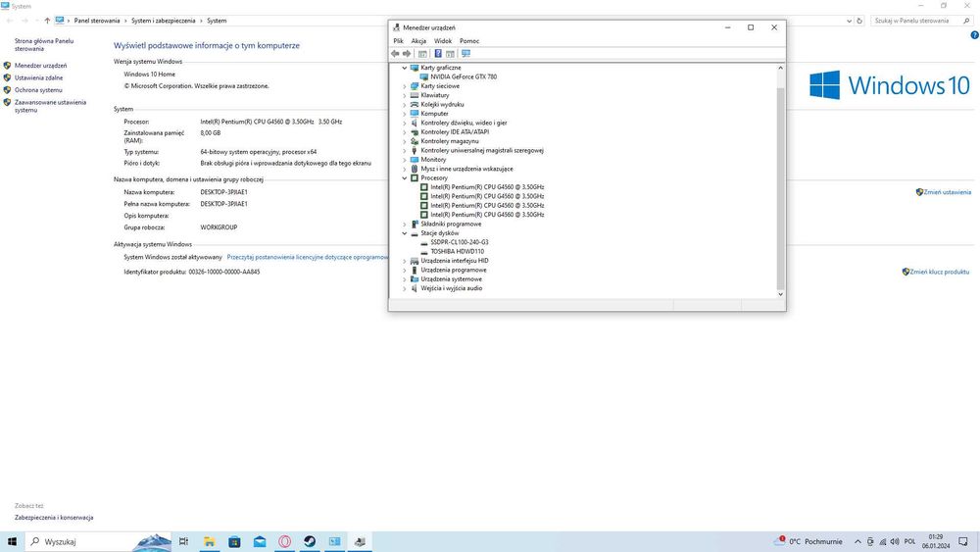Open the Mail app from the taskbar
Viewport: 980px width, 552px height.
pos(260,541)
